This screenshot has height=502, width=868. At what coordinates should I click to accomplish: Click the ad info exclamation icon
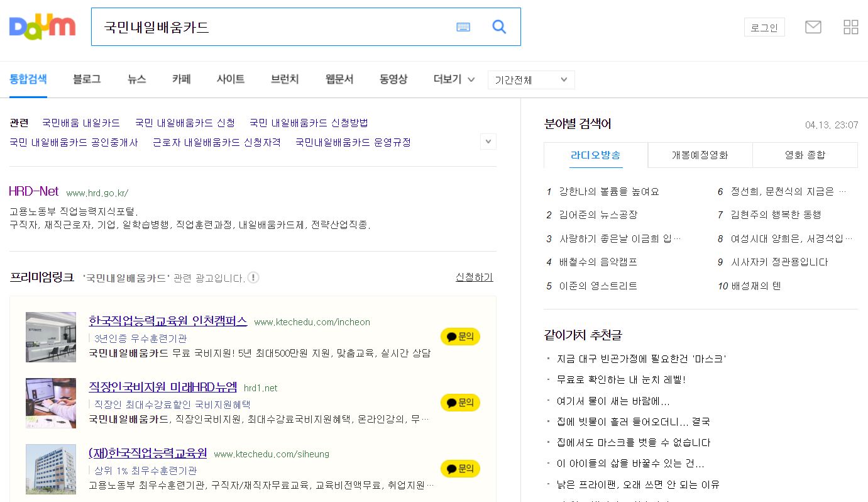[253, 277]
